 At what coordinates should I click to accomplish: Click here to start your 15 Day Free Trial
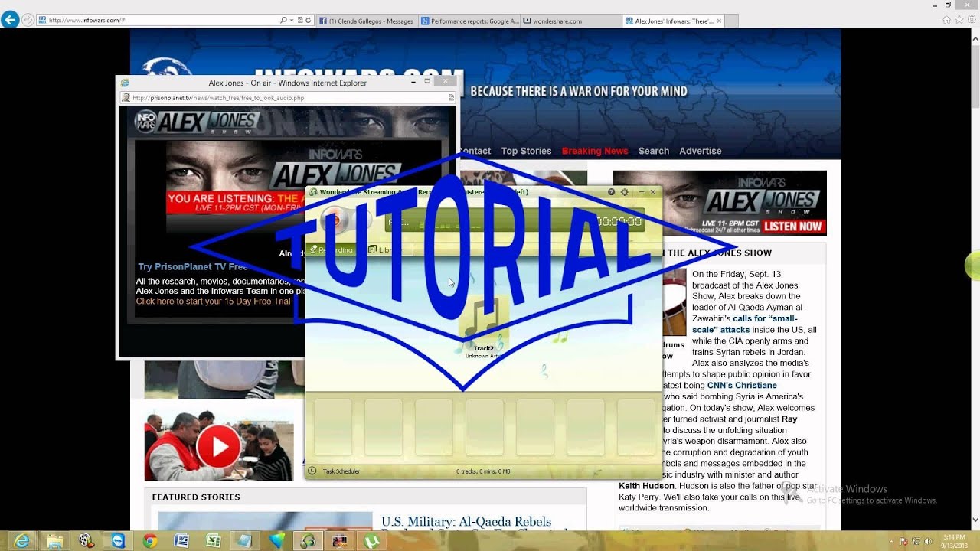pyautogui.click(x=213, y=302)
